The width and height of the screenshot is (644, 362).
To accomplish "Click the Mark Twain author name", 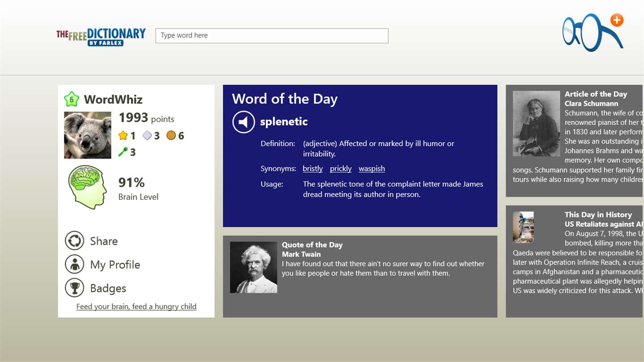I will coord(301,254).
